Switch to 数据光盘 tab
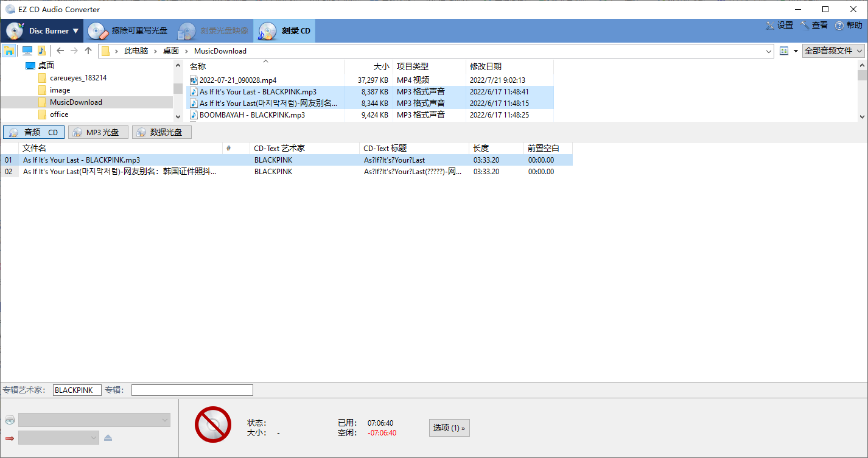The height and width of the screenshot is (458, 868). tap(162, 132)
